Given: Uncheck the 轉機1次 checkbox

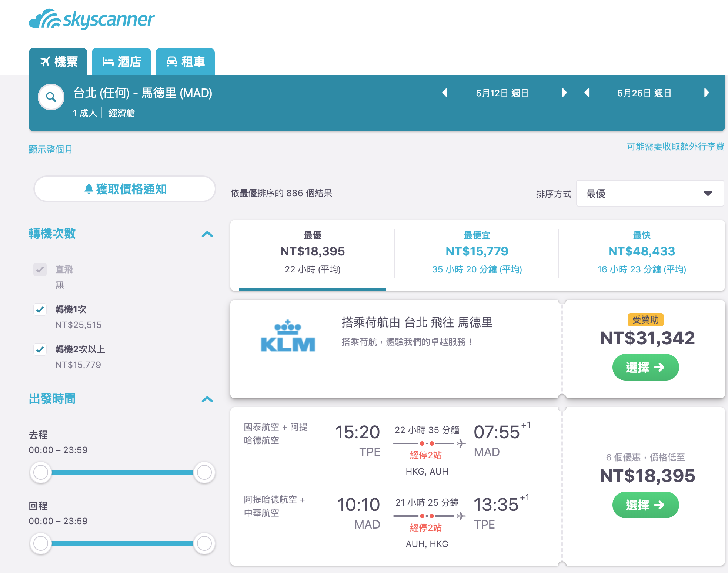Looking at the screenshot, I should coord(40,309).
